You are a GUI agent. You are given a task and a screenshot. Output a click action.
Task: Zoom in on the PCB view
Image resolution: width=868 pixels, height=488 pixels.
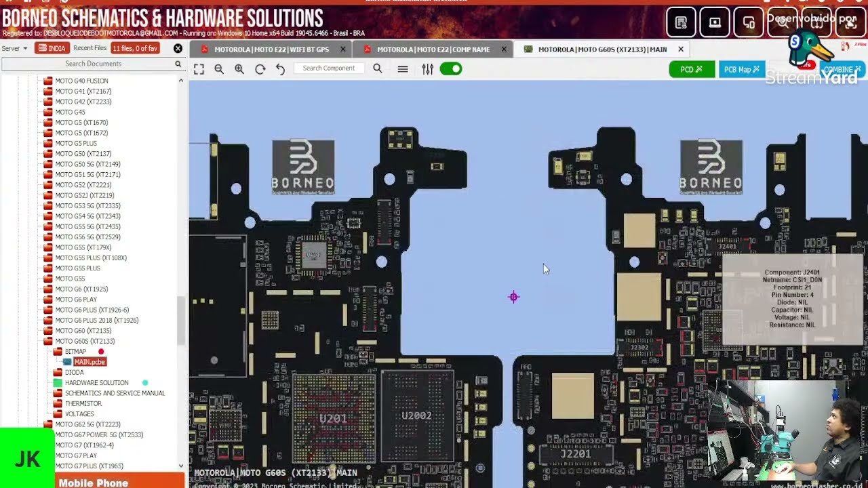[239, 69]
